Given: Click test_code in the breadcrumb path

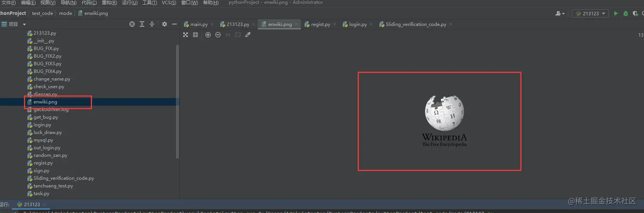Looking at the screenshot, I should click(x=42, y=13).
